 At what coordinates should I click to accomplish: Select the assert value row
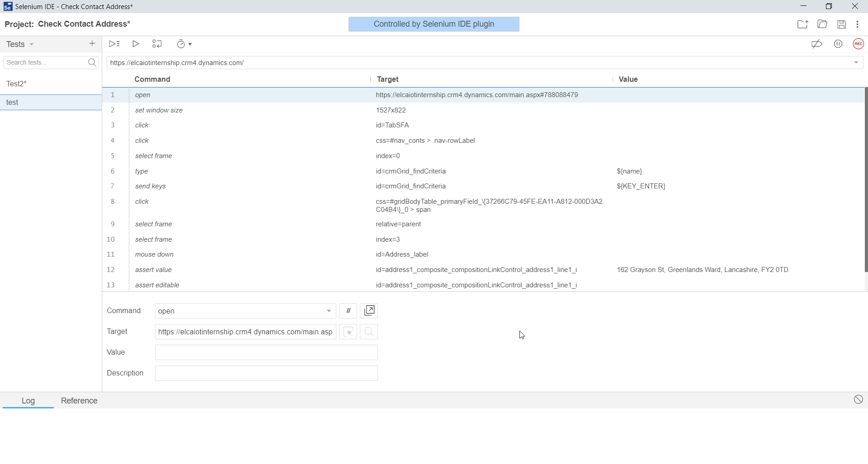click(483, 270)
